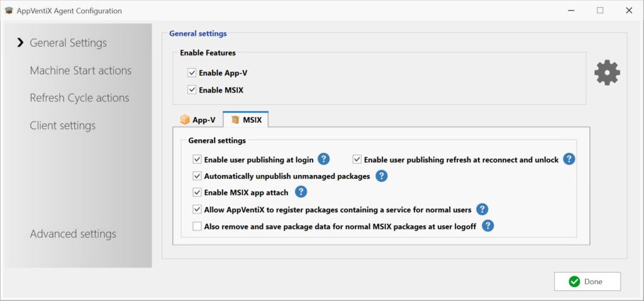The image size is (644, 301).
Task: Click help icon for unpublish unmanaged packages
Action: tap(381, 176)
